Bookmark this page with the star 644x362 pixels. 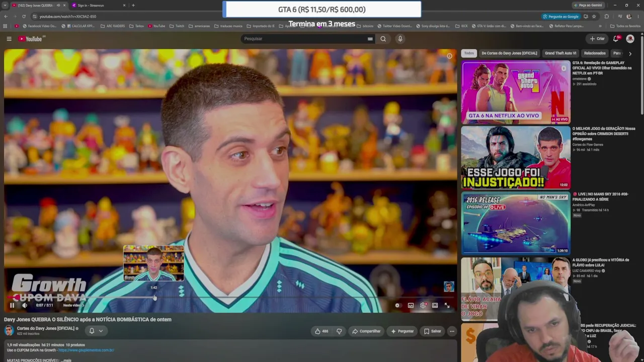click(594, 17)
